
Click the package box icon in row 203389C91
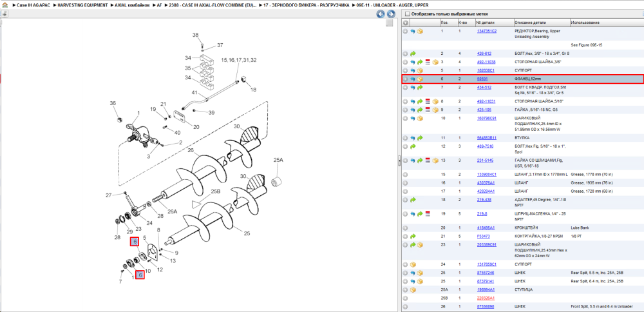click(x=420, y=244)
